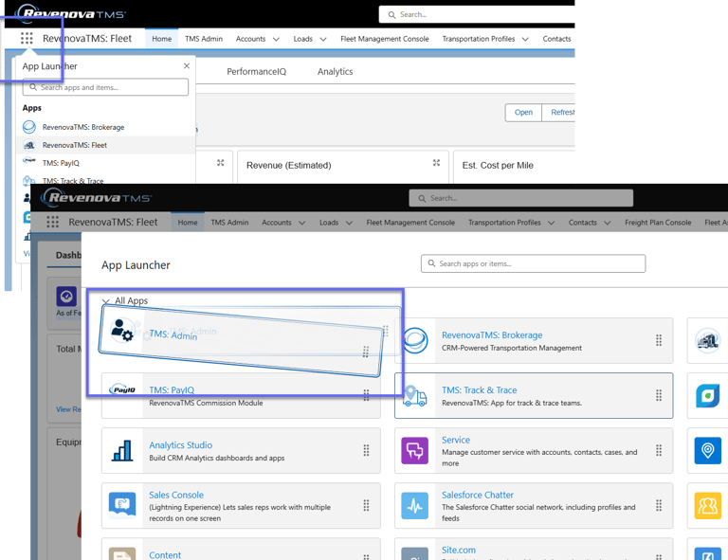Click the Analytics Studio bar chart icon
The width and height of the screenshot is (728, 560).
(x=122, y=450)
